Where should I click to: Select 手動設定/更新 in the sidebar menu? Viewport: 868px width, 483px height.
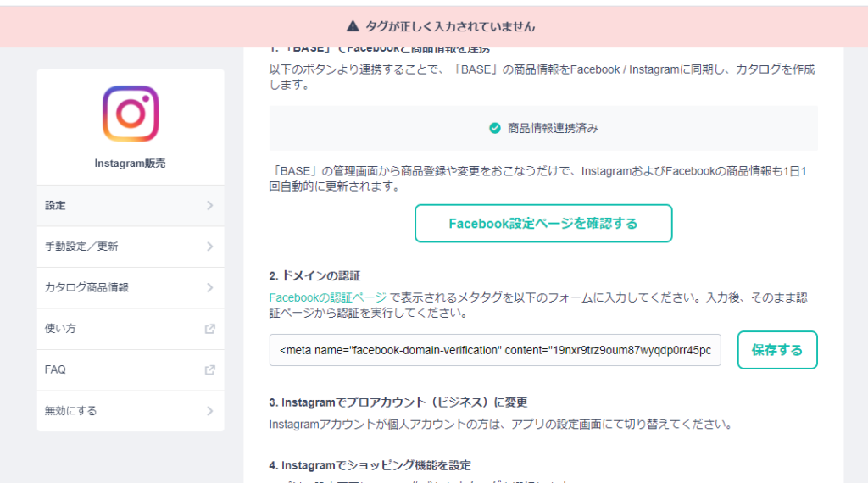click(x=131, y=247)
